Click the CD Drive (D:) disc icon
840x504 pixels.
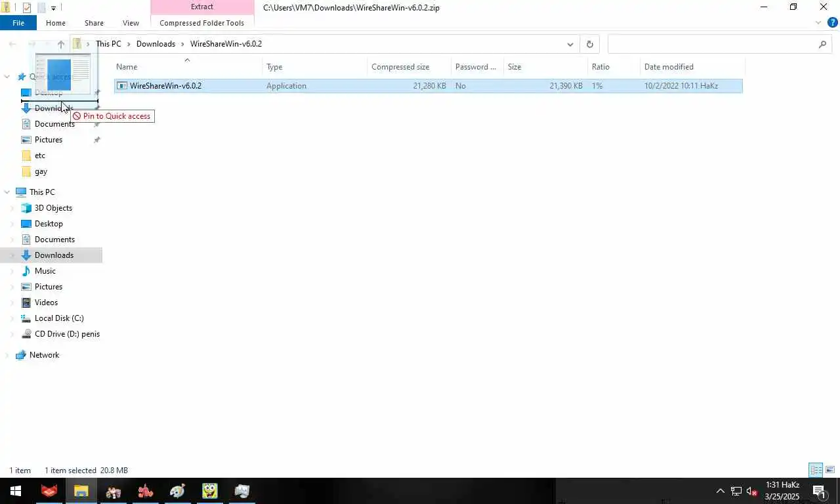tap(26, 334)
